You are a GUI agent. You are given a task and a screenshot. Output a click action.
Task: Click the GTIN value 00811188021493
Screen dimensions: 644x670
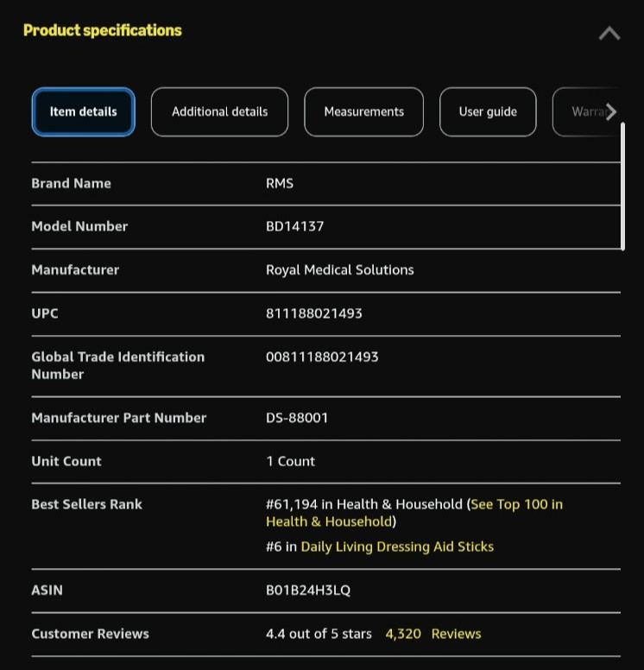pyautogui.click(x=322, y=357)
